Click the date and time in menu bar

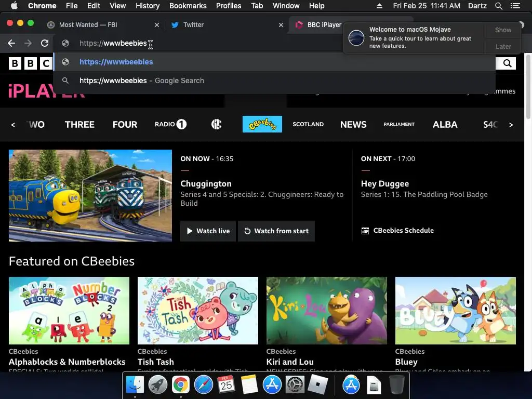(x=427, y=6)
